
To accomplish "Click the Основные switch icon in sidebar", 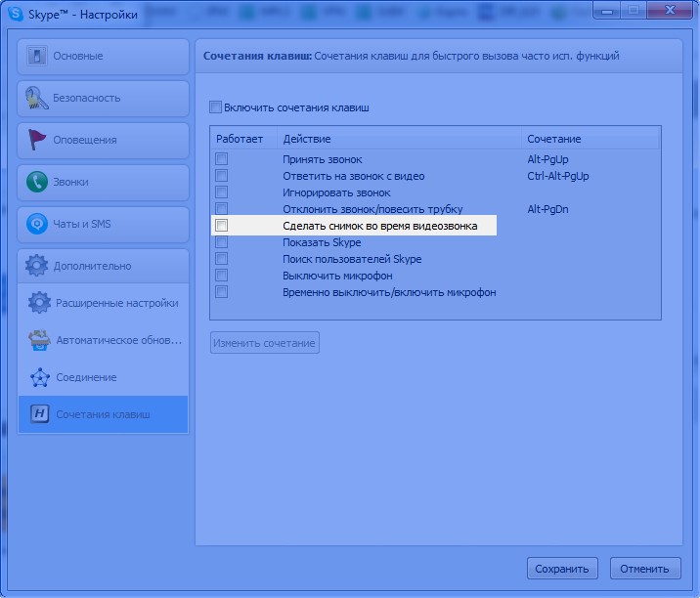I will [37, 56].
